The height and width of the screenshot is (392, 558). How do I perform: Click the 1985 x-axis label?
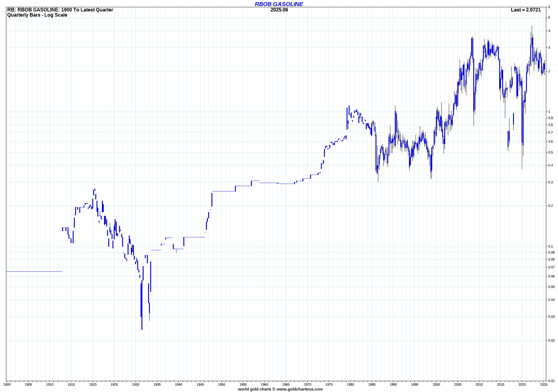[372, 384]
